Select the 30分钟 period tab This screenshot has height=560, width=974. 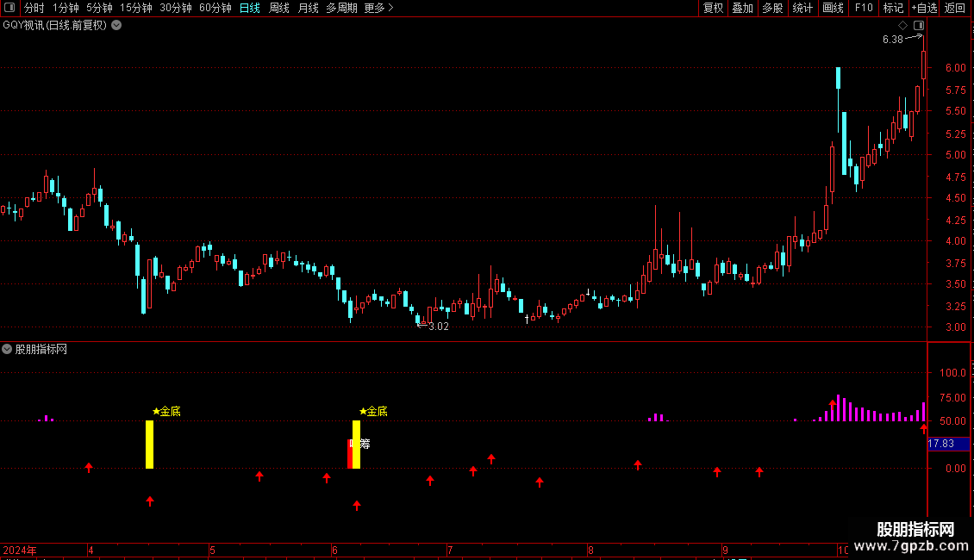click(176, 8)
